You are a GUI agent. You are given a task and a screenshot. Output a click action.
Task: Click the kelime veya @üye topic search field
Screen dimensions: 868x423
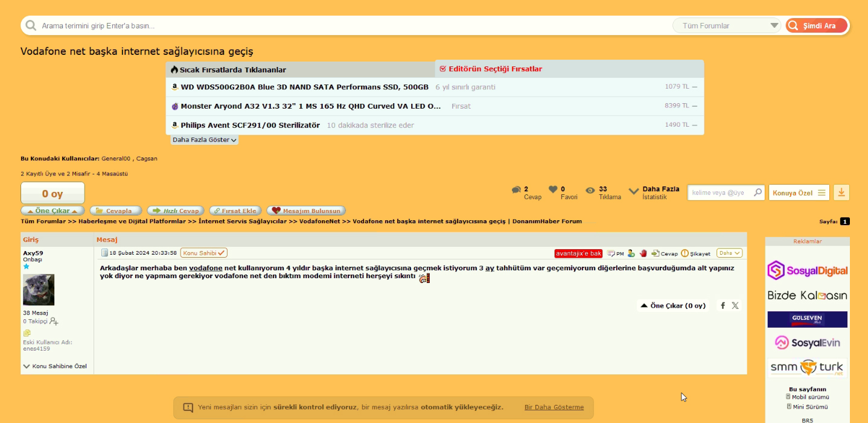pyautogui.click(x=720, y=193)
